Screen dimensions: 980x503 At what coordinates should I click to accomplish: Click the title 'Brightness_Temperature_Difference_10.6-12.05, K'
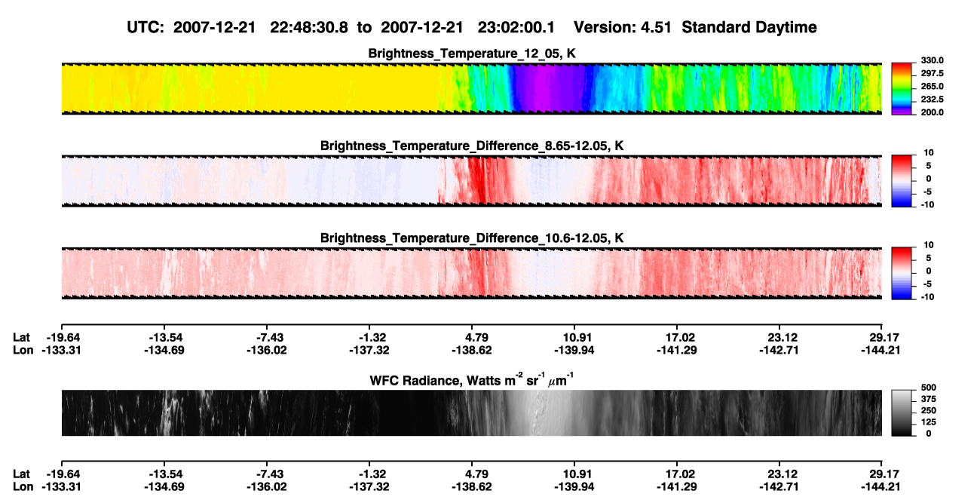tap(472, 238)
